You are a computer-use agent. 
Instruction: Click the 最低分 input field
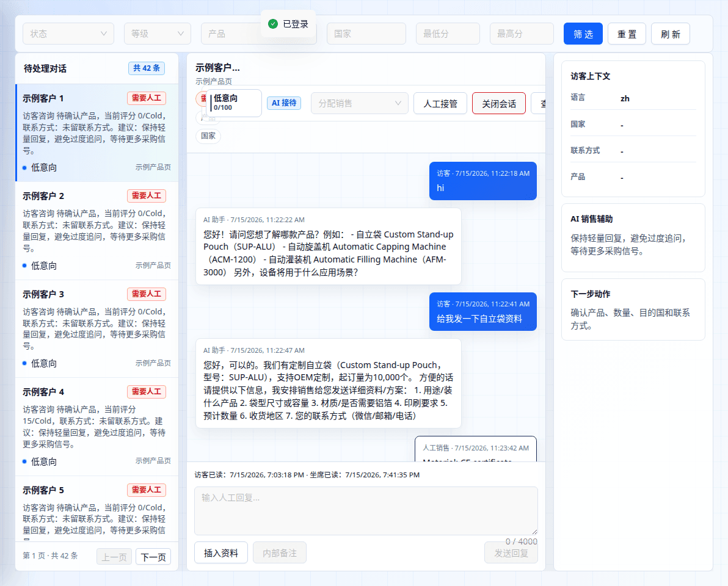pyautogui.click(x=448, y=34)
